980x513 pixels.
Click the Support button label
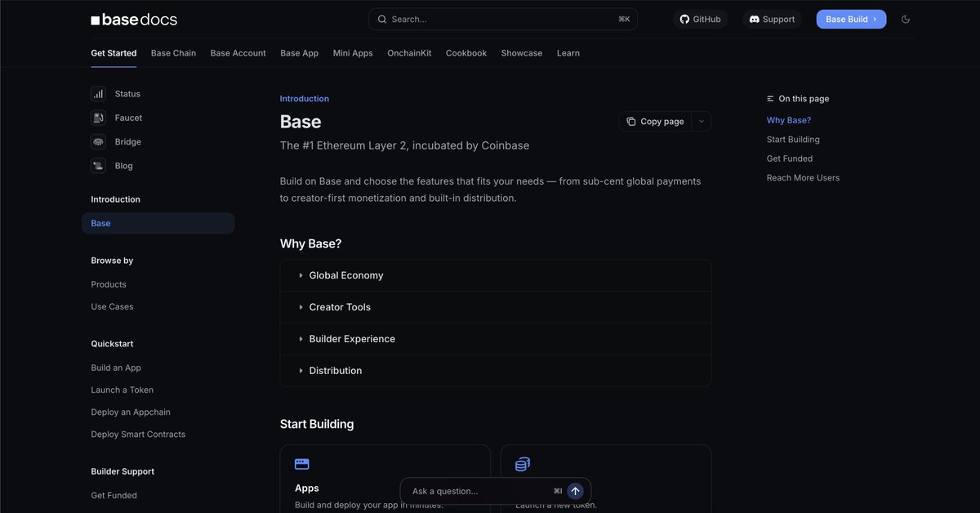pyautogui.click(x=779, y=19)
